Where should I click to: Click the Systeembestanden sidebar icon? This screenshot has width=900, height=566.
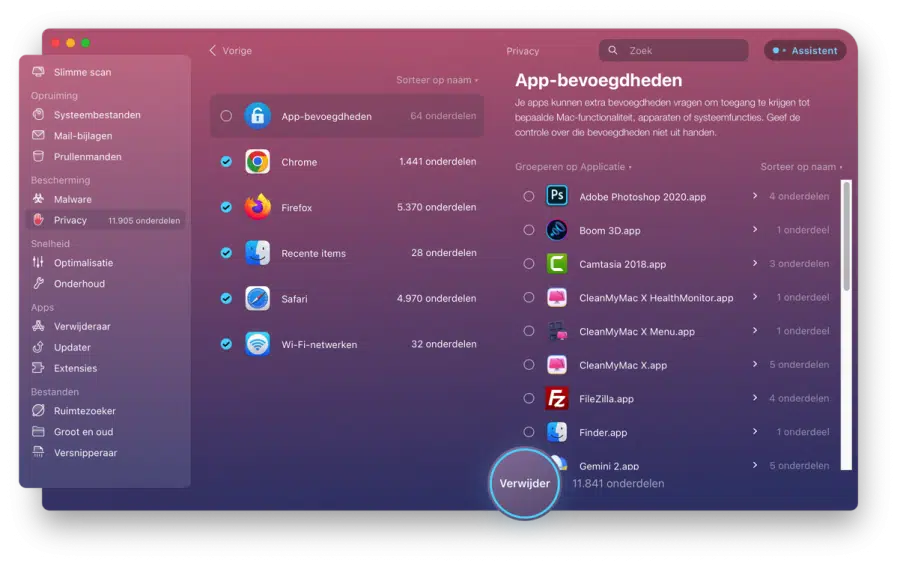[x=38, y=114]
